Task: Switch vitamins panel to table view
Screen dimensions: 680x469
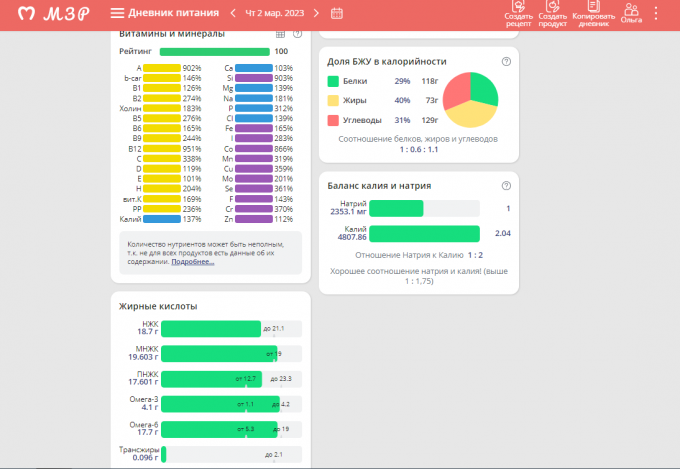Action: (x=280, y=34)
